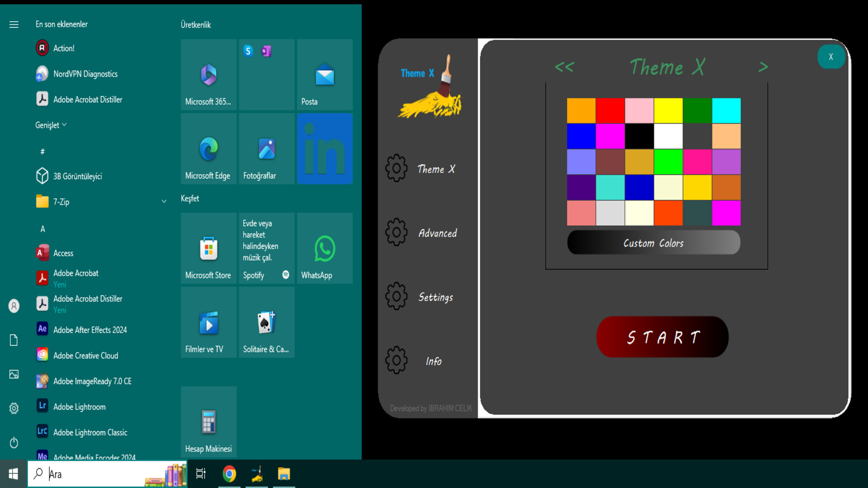This screenshot has height=488, width=868.
Task: Expand the Genişlet recently added list
Action: tap(51, 125)
